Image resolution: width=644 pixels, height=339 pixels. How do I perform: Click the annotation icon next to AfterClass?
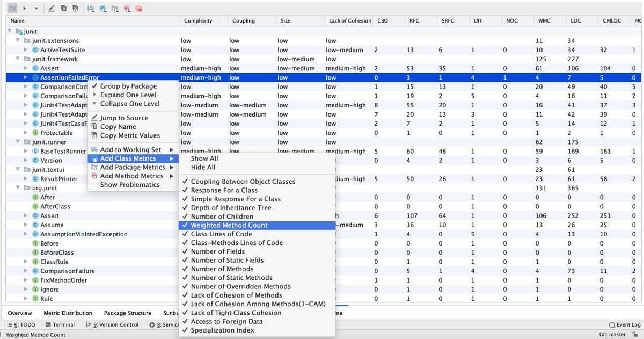click(x=35, y=206)
